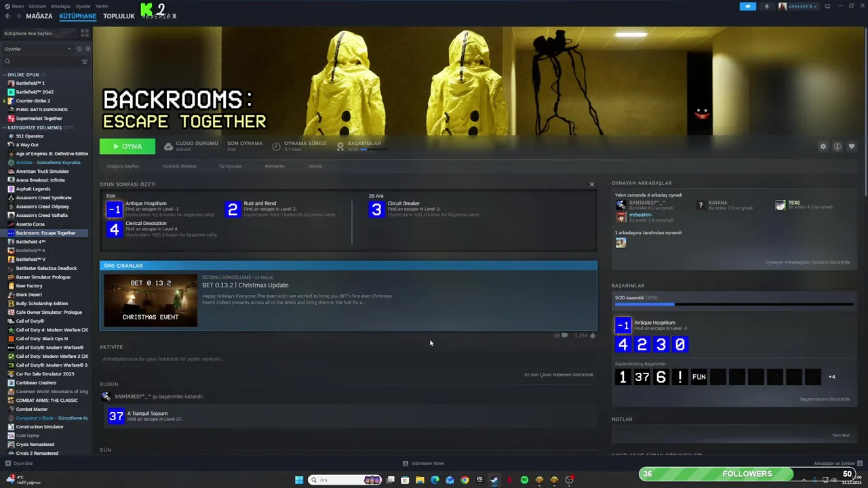Open KATANA friend entry
This screenshot has height=488, width=868.
click(726, 205)
